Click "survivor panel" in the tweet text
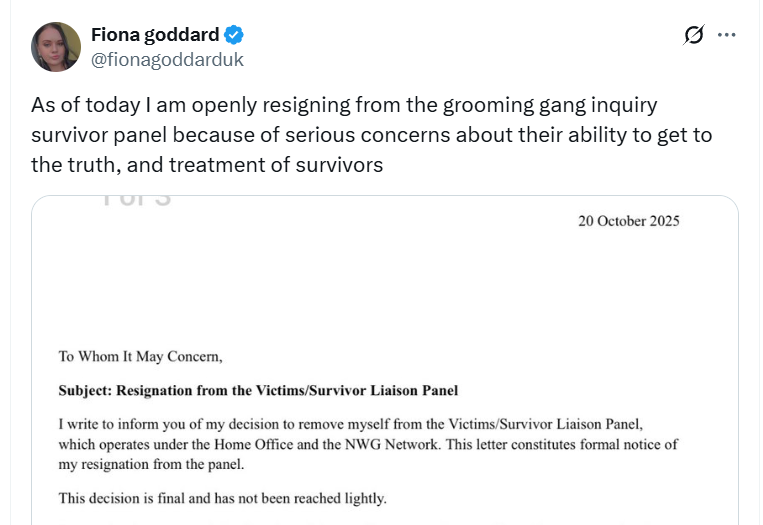 [x=98, y=135]
